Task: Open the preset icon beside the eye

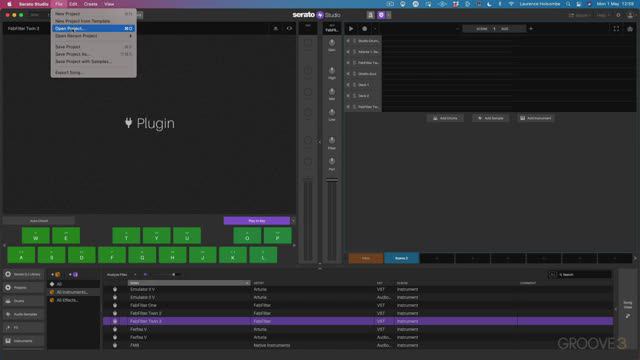Action: pyautogui.click(x=276, y=29)
